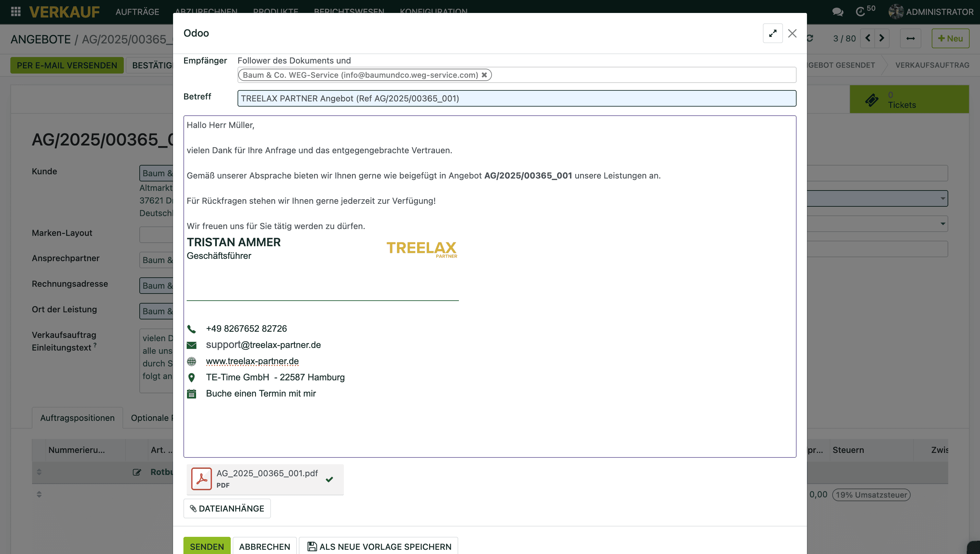The height and width of the screenshot is (554, 980).
Task: Open external link on Rotbuche line
Action: (x=137, y=472)
